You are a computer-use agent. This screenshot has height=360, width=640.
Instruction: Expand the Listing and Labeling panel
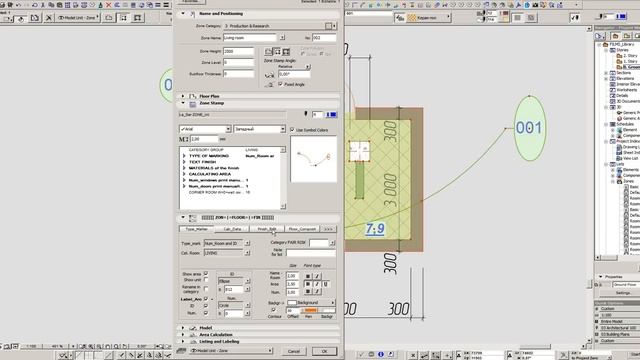coord(183,342)
